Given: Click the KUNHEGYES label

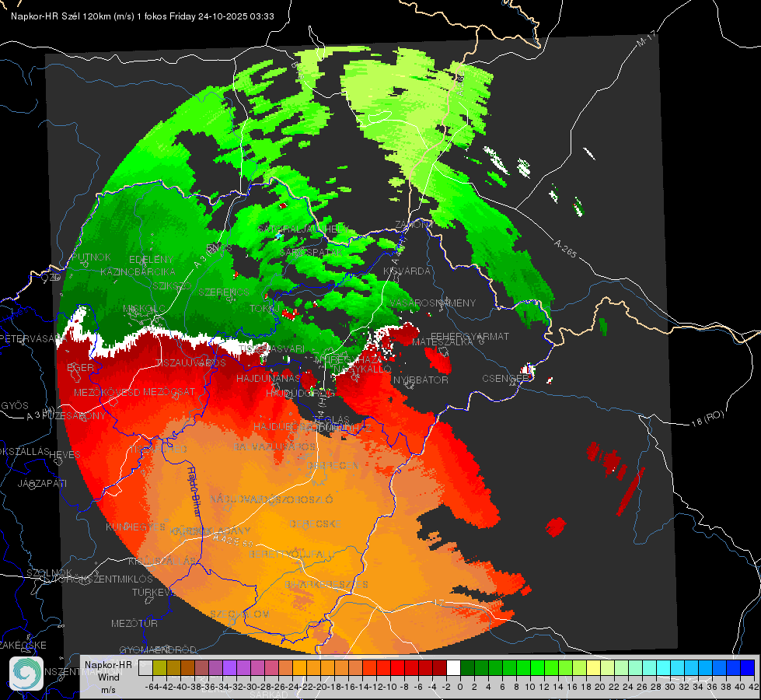Looking at the screenshot, I should [135, 527].
